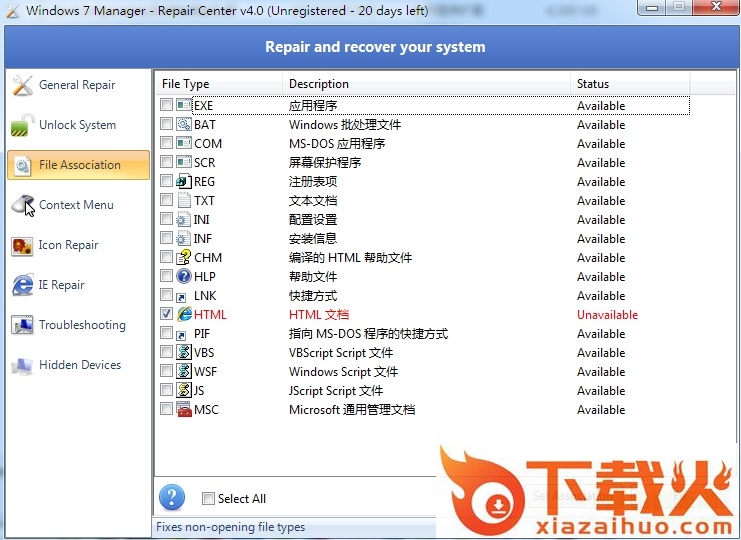Click the Icon Repair sidebar icon
The image size is (741, 540).
tap(22, 246)
